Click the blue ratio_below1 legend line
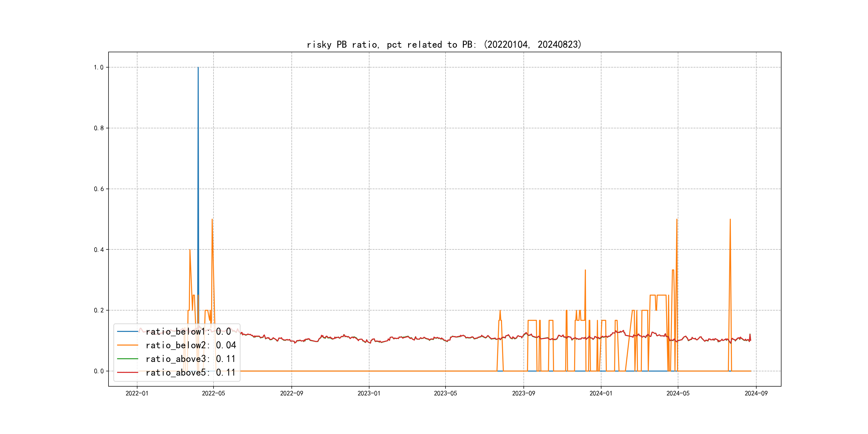The height and width of the screenshot is (434, 868). click(127, 332)
